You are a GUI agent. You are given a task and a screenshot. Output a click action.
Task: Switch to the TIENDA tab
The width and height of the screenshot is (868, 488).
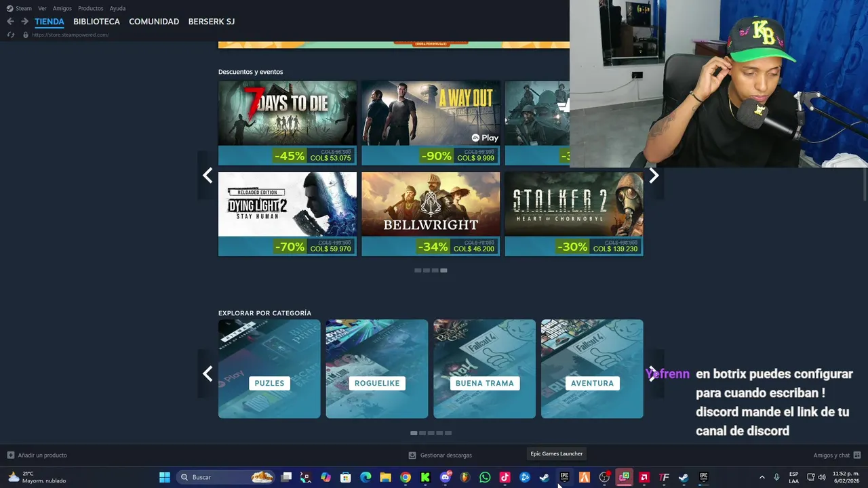(50, 22)
